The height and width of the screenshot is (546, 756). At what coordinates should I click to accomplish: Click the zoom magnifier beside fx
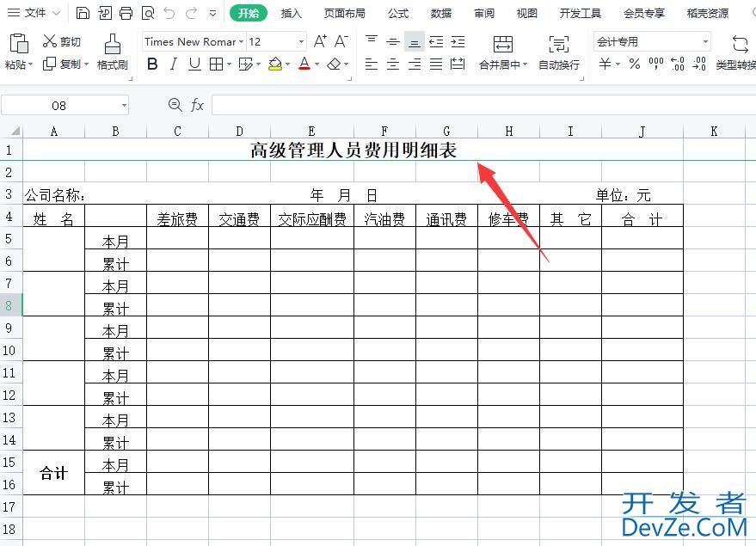pos(175,105)
